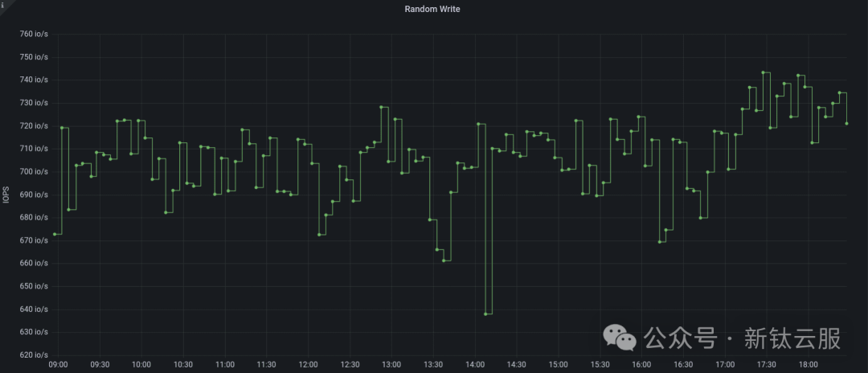This screenshot has height=373, width=868.
Task: Click the IOPS vertical axis label
Action: 6,195
